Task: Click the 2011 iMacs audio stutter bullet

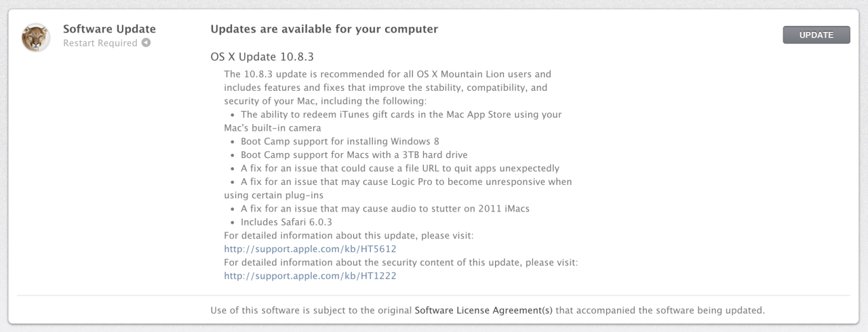Action: click(384, 209)
